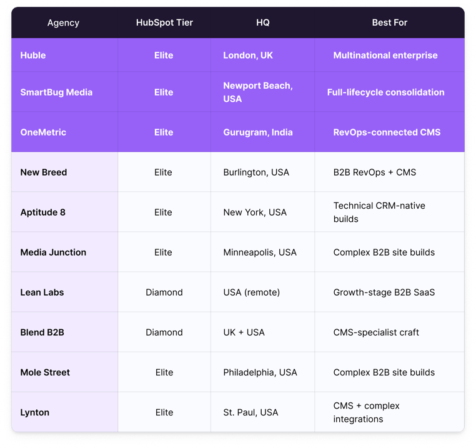Click OneMetric agency name
The height and width of the screenshot is (448, 476).
click(43, 132)
